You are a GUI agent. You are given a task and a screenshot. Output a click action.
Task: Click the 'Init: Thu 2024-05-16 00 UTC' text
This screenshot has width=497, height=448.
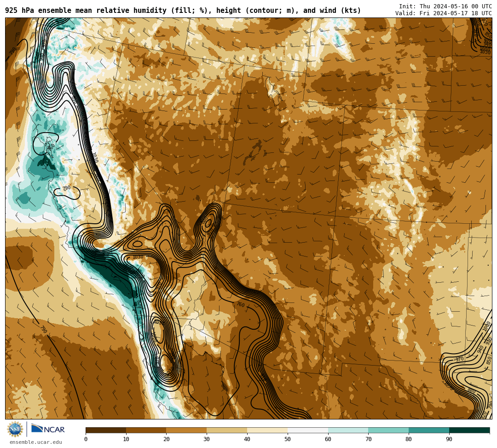[445, 6]
